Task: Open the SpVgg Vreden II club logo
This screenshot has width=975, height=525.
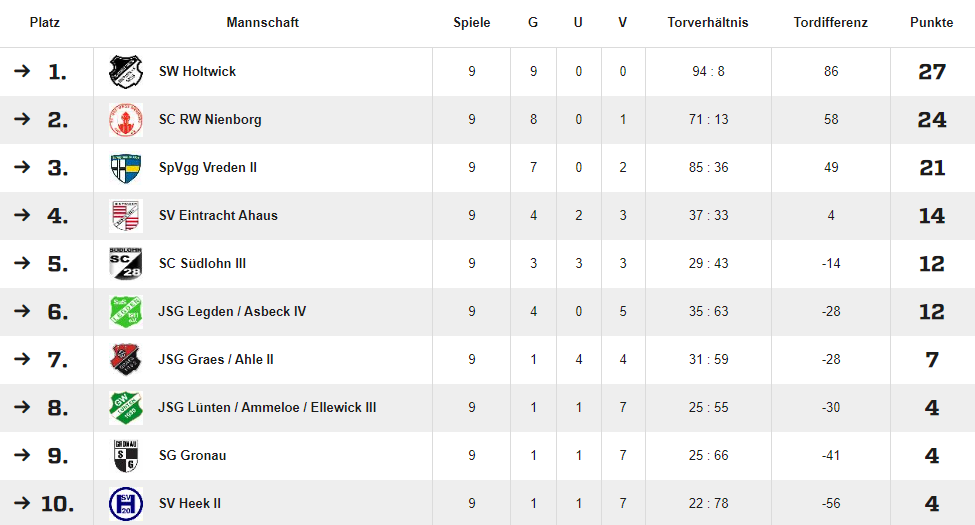Action: (126, 167)
